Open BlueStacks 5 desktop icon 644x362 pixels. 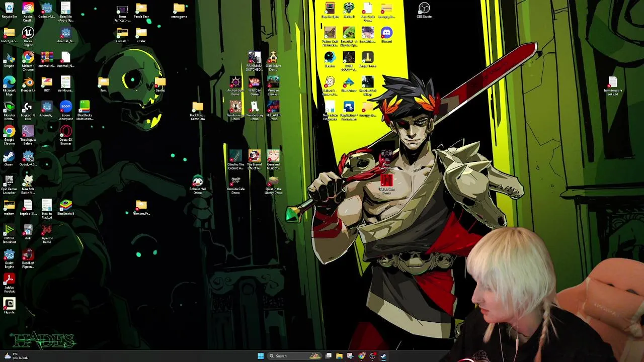(66, 207)
